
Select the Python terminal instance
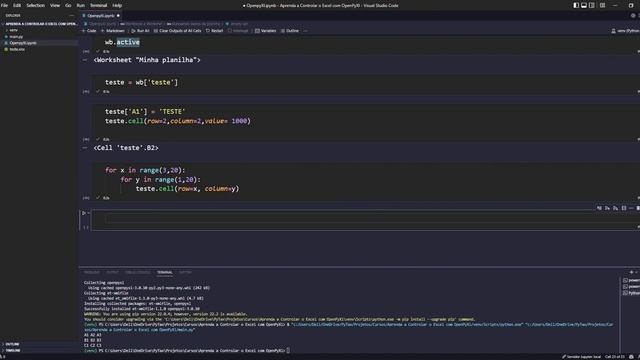[631, 293]
